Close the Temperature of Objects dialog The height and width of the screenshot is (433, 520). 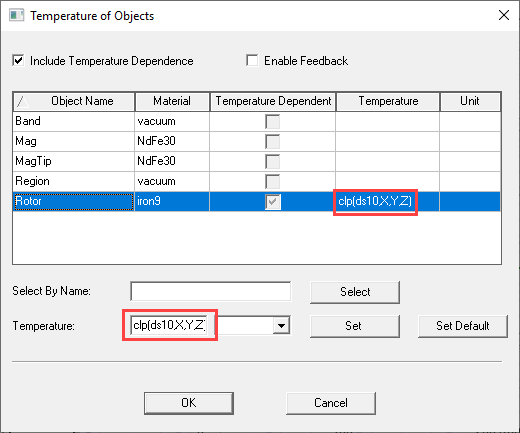(504, 15)
